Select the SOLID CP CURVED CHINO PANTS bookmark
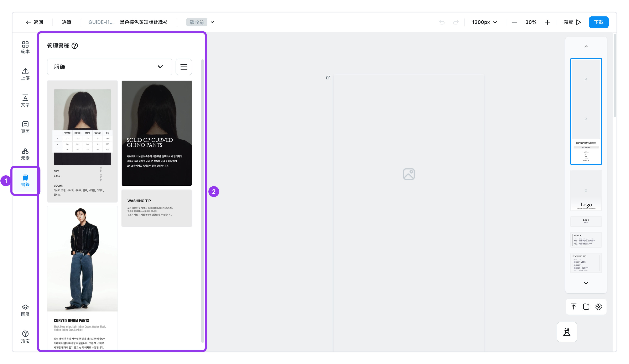This screenshot has height=364, width=629. click(157, 133)
